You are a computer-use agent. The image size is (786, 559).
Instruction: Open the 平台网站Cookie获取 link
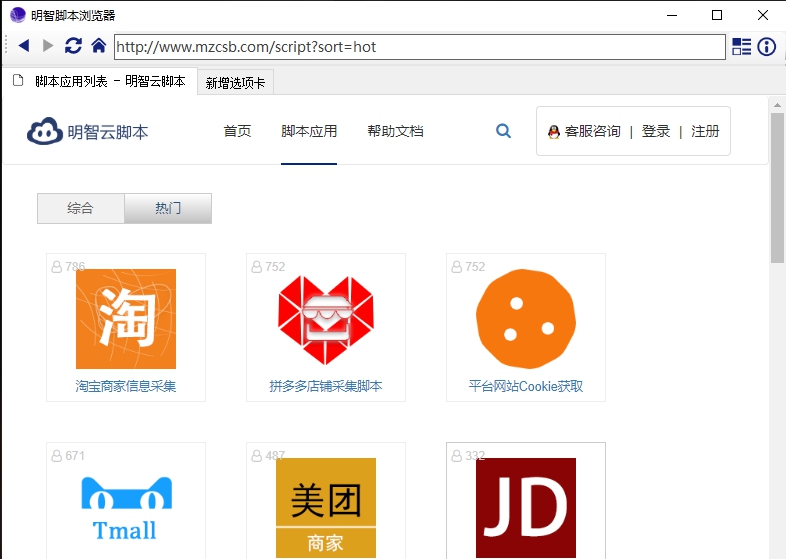coord(526,386)
